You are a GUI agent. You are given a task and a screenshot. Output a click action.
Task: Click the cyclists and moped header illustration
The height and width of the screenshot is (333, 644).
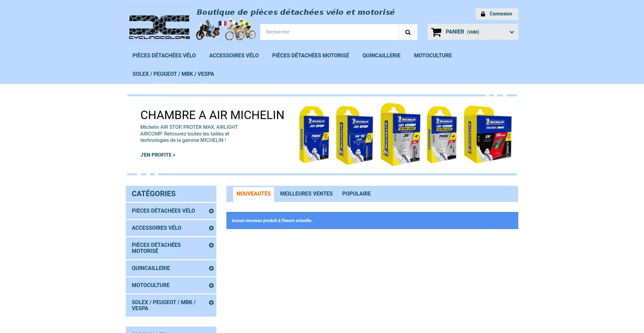pyautogui.click(x=226, y=30)
